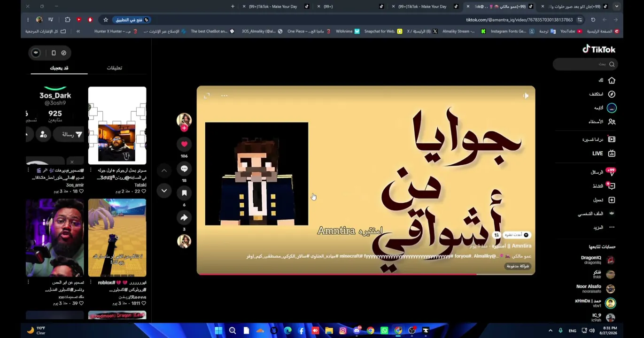Open the Hunter X Hunter bookmark
The height and width of the screenshot is (338, 644).
pos(116,31)
